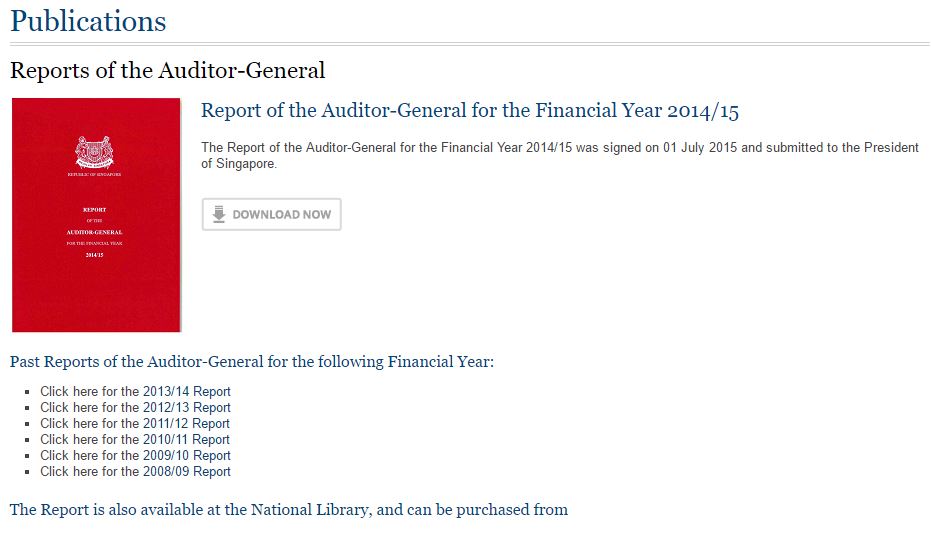
Task: Click the National Library availability text
Action: [289, 510]
